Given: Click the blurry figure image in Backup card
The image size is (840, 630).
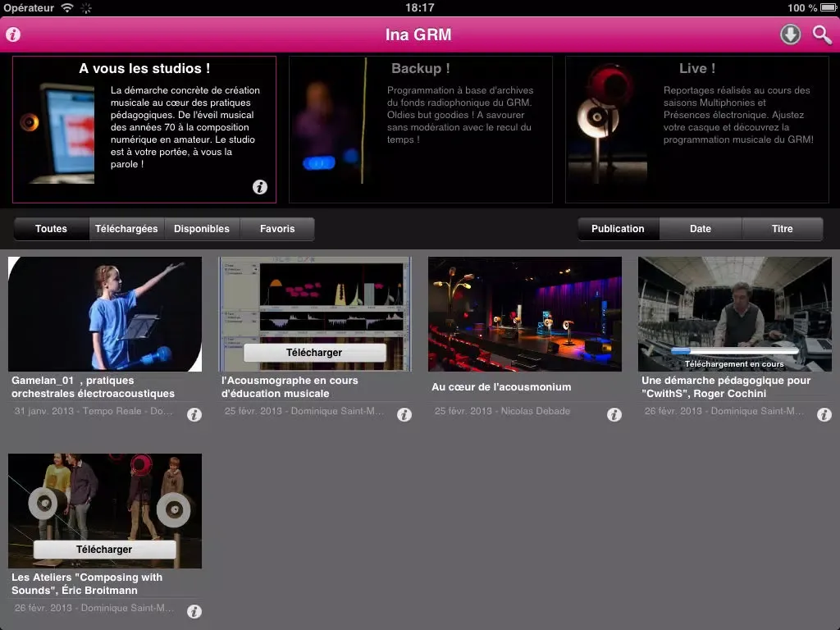Looking at the screenshot, I should coord(330,121).
